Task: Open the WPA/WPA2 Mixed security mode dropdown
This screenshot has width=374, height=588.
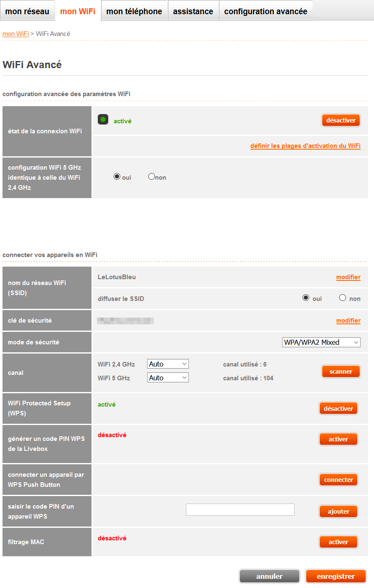Action: pyautogui.click(x=321, y=342)
